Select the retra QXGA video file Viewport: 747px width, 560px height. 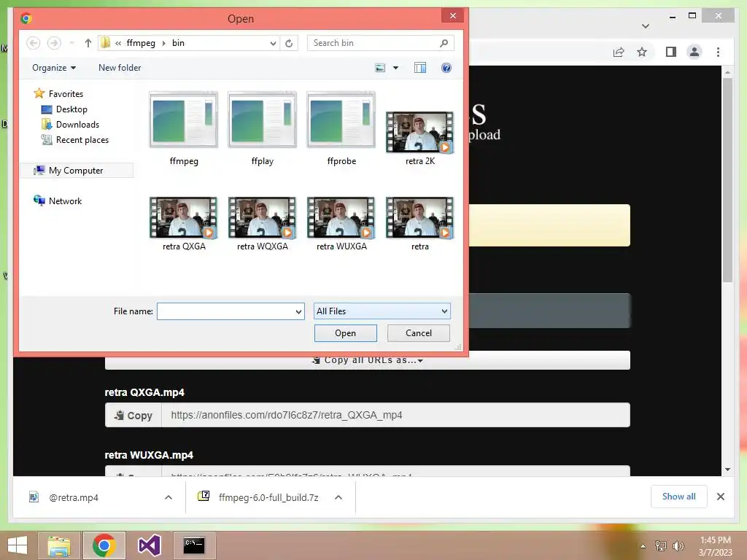coord(183,224)
